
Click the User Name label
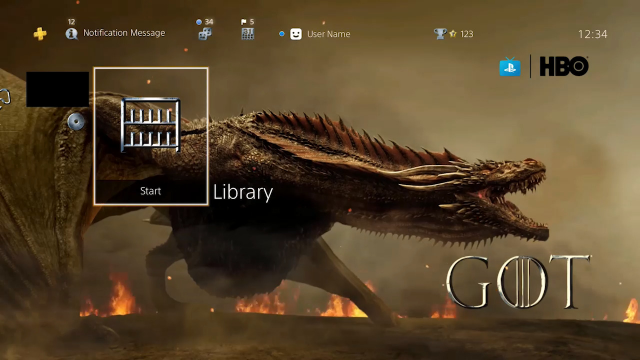(329, 34)
